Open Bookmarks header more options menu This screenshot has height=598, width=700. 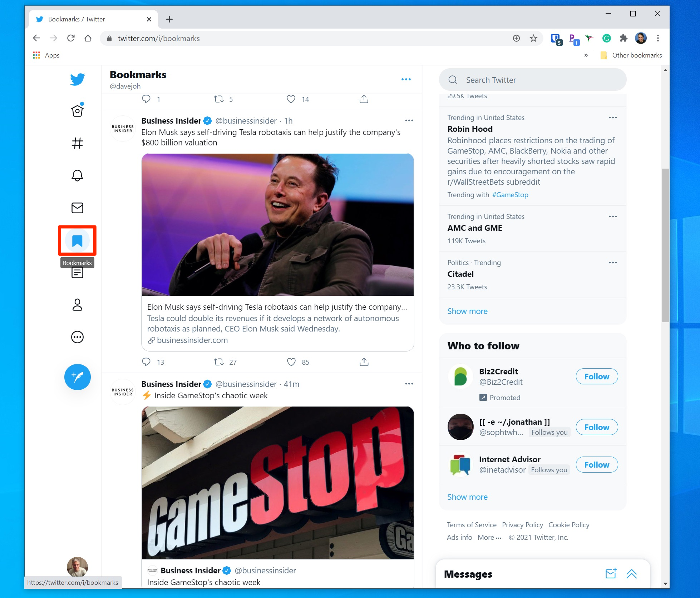pos(406,79)
